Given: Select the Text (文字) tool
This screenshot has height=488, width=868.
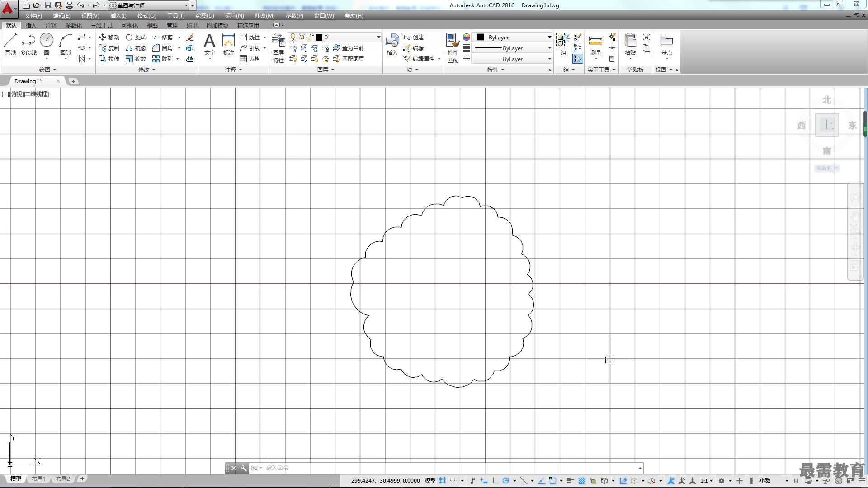Looking at the screenshot, I should click(209, 44).
